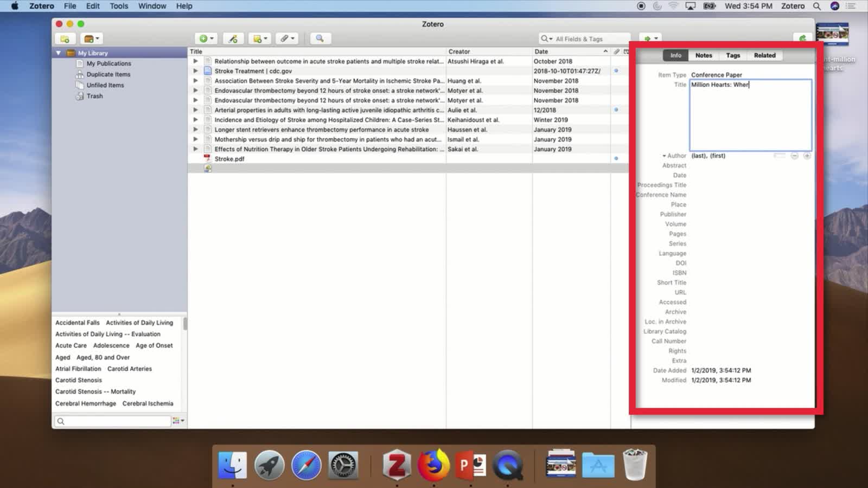Select the Keihanidoust et al. item row
868x488 pixels.
[408, 120]
